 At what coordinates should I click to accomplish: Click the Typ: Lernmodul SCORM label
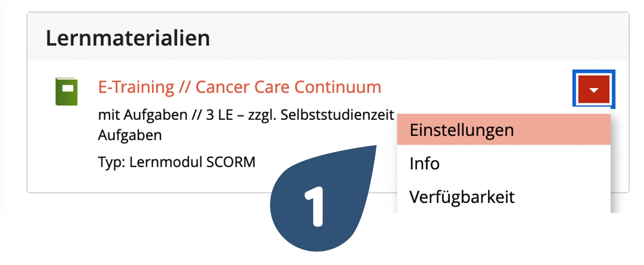(x=176, y=162)
